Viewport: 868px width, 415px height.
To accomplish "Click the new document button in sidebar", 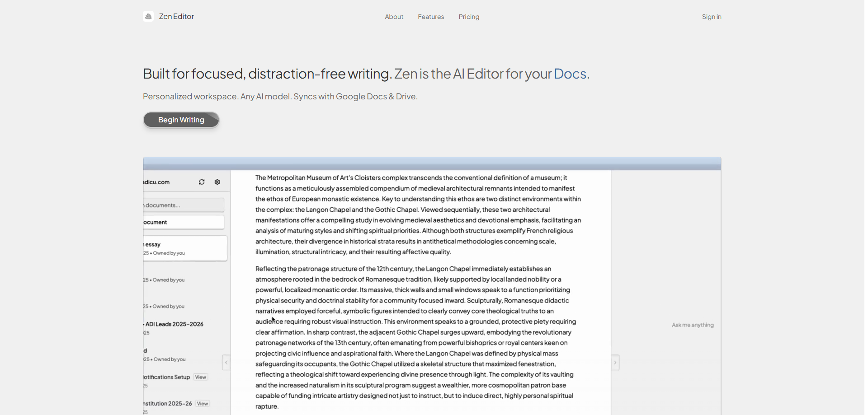I will coord(184,222).
